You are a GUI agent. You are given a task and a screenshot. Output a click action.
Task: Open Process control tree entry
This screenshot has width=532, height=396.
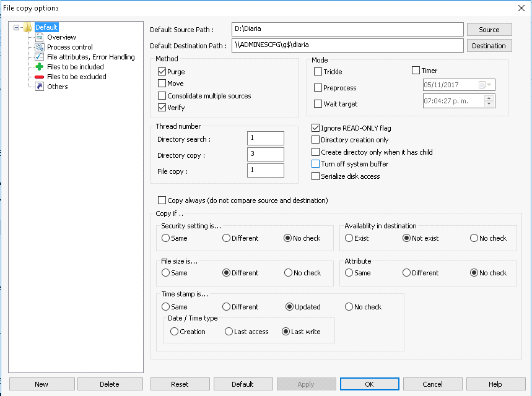(70, 47)
